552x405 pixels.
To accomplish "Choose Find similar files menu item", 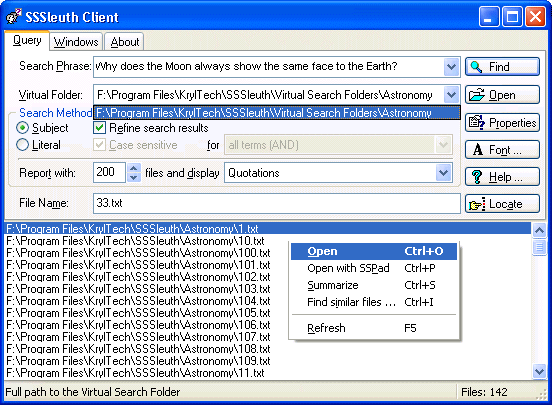I will tap(374, 302).
